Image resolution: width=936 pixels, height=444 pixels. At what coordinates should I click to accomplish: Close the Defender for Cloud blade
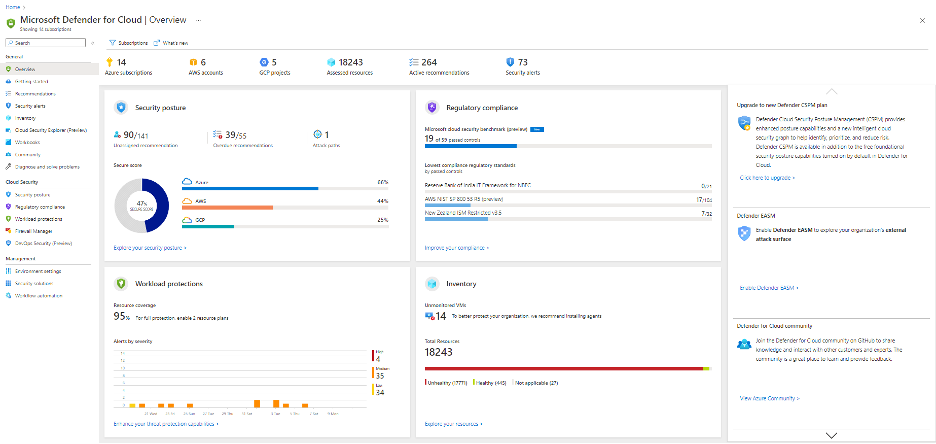pos(923,20)
